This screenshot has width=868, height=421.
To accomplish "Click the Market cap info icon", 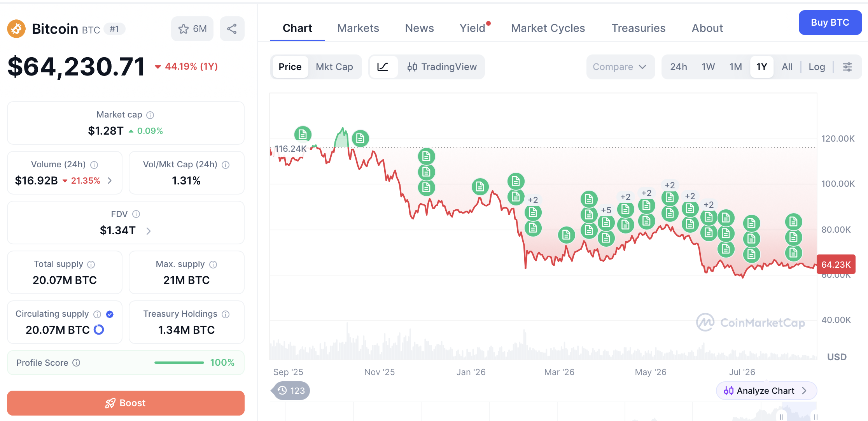I will tap(150, 115).
